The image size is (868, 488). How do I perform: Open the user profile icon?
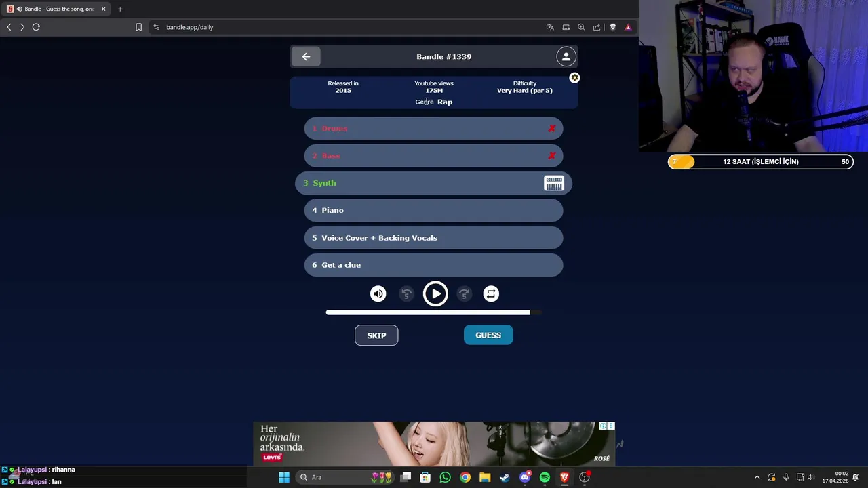[566, 57]
